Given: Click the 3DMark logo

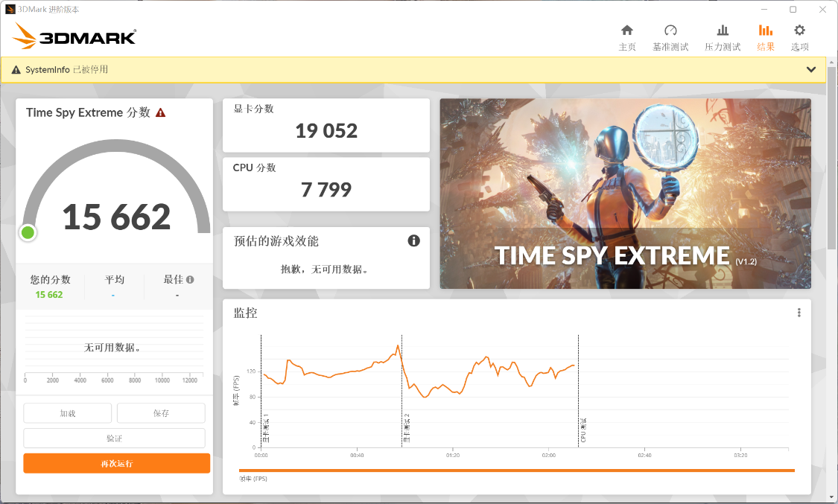Looking at the screenshot, I should [74, 36].
